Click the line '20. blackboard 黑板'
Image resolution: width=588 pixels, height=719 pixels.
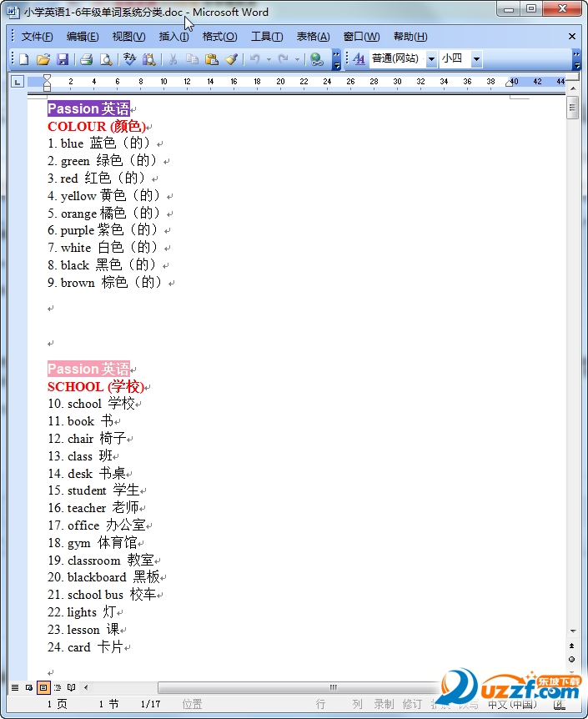pos(103,577)
